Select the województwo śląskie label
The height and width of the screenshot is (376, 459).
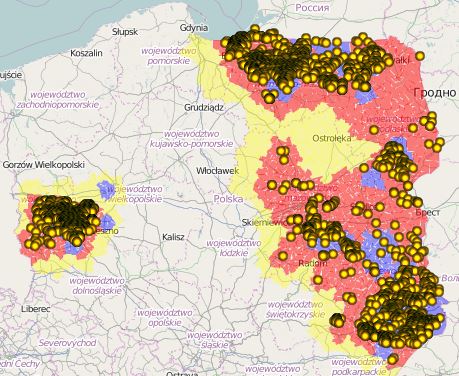[x=215, y=340]
